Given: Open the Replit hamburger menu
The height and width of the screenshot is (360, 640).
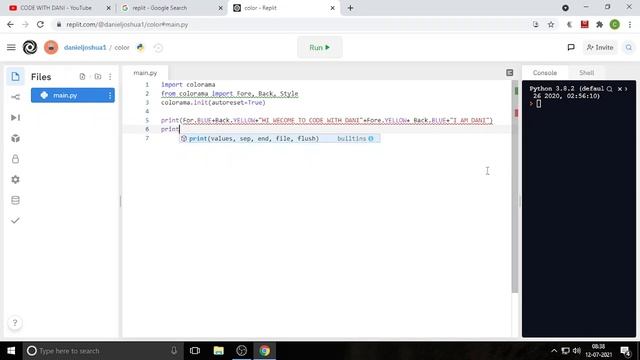Looking at the screenshot, I should coord(11,47).
